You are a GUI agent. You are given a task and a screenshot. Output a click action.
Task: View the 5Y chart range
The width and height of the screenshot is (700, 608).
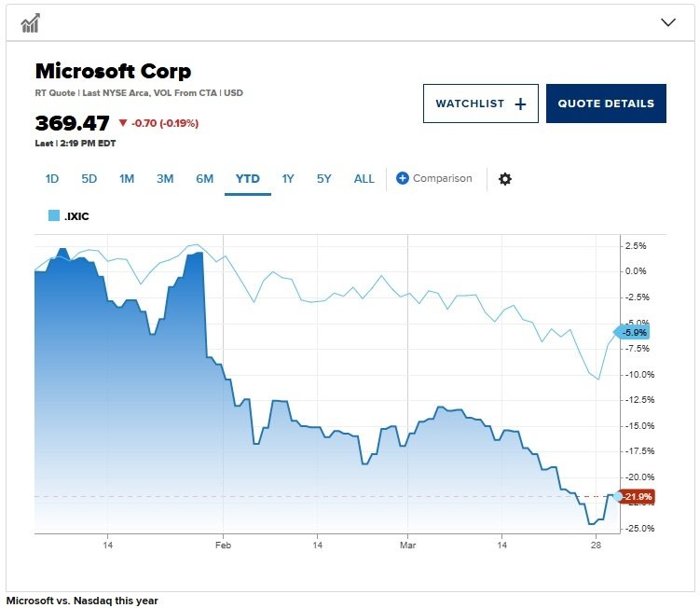[323, 179]
